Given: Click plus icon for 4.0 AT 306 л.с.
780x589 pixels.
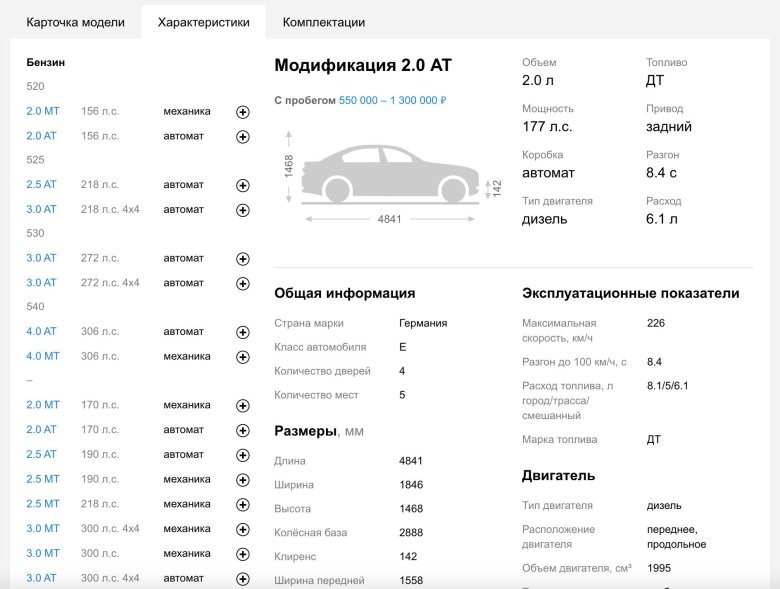Looking at the screenshot, I should point(242,332).
